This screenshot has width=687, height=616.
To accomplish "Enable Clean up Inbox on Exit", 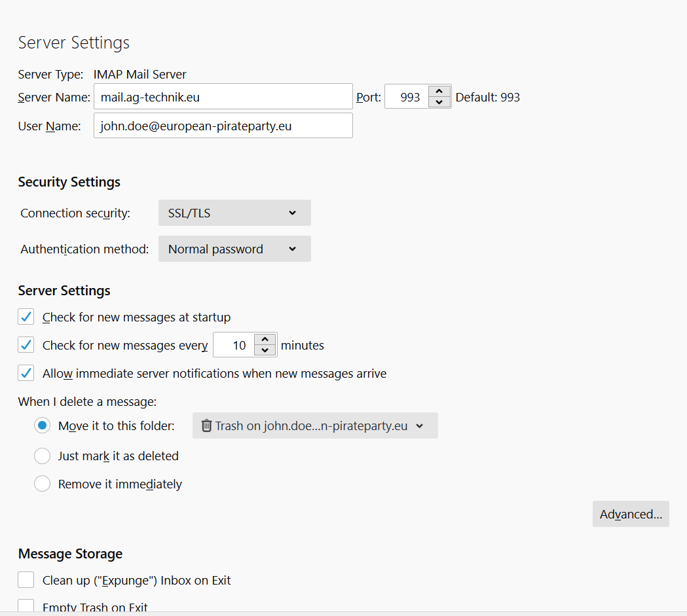I will [26, 580].
